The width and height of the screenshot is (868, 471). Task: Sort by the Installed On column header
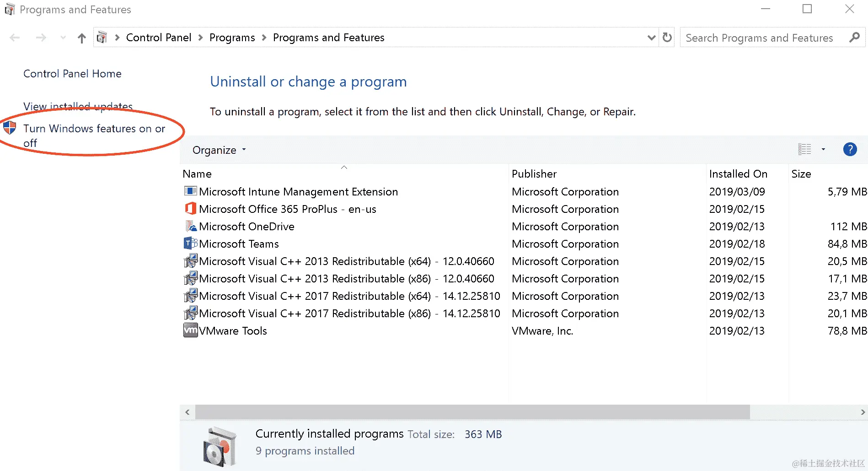pos(738,174)
